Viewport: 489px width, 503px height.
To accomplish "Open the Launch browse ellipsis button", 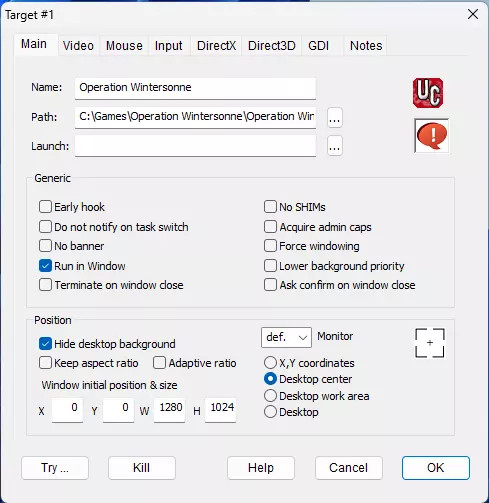I will coord(335,146).
